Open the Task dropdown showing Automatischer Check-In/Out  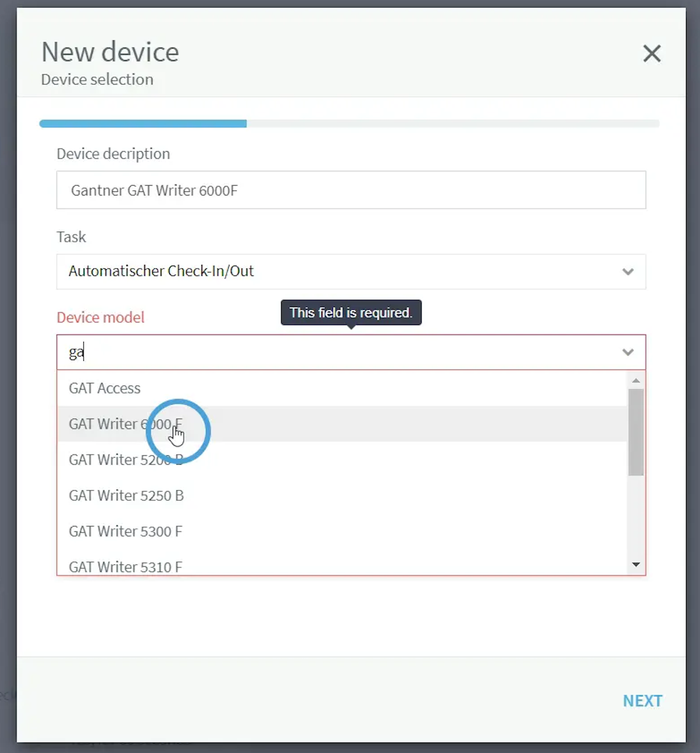pos(338,271)
